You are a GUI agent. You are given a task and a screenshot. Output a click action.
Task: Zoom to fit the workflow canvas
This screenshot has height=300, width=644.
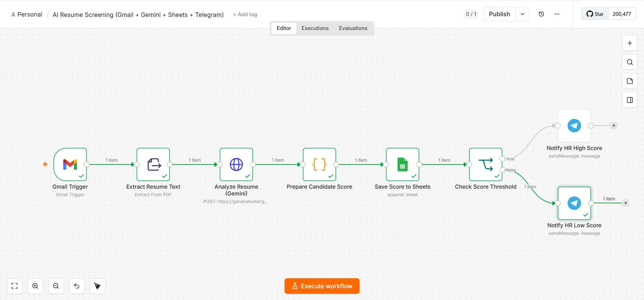[x=14, y=286]
